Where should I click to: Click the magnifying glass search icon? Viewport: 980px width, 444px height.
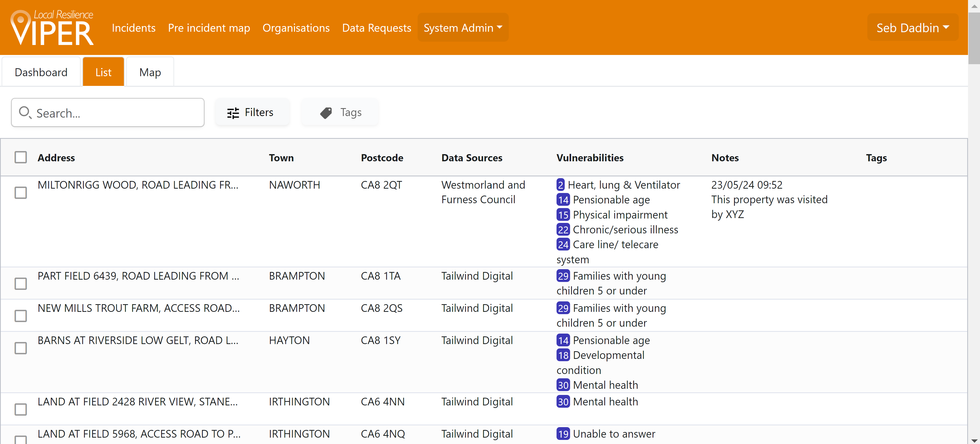tap(25, 113)
